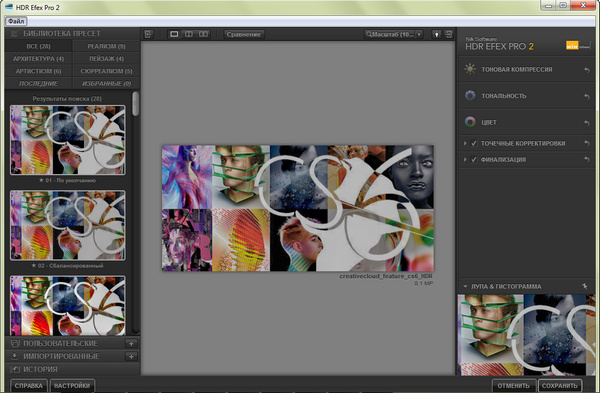Open the Файл menu
This screenshot has height=393, width=600.
pyautogui.click(x=16, y=21)
